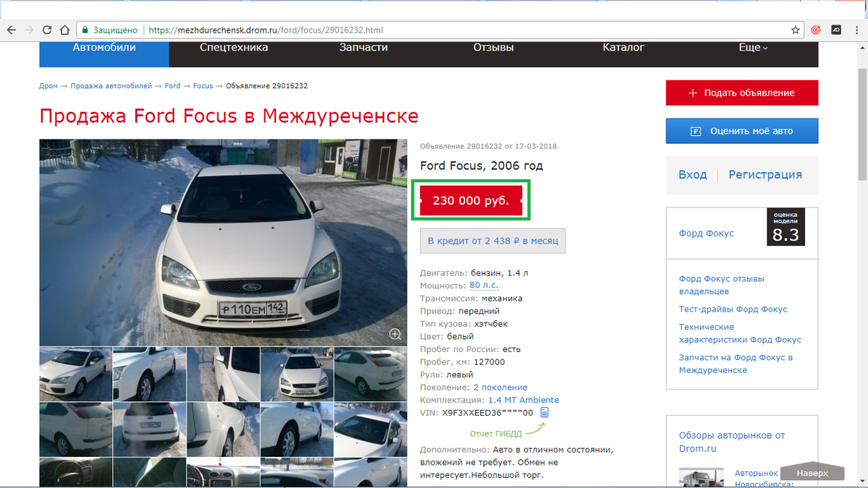Open the Каталог tab

(624, 48)
